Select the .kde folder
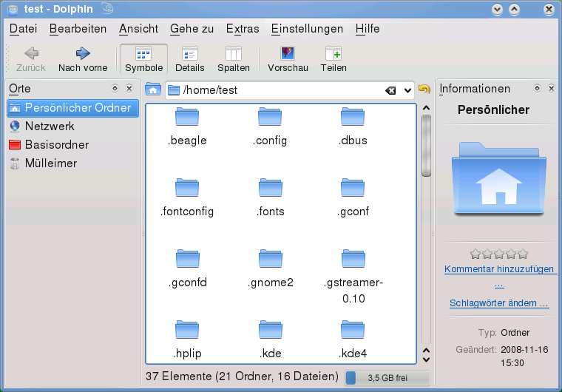 [270, 339]
